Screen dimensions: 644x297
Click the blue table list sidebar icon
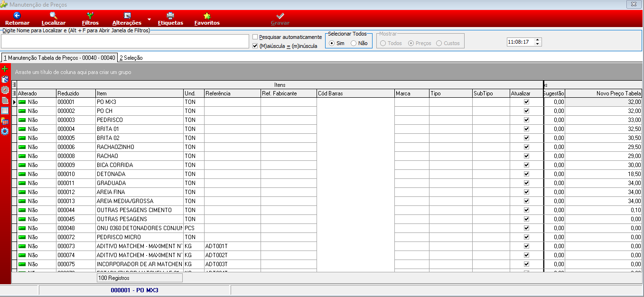[x=5, y=111]
